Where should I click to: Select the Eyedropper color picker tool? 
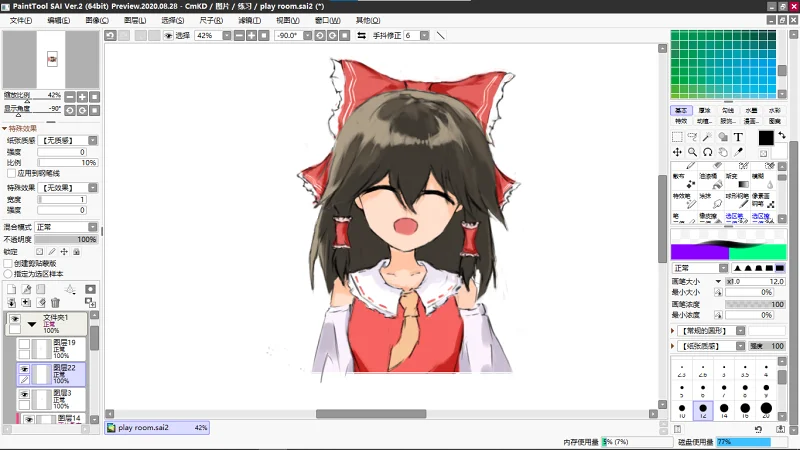click(x=738, y=152)
